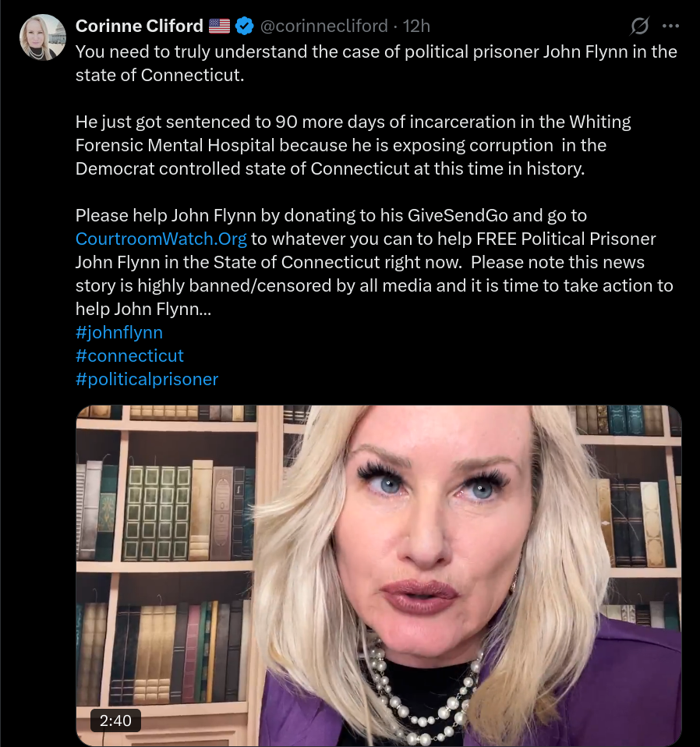Open the Grok explain-post icon
The height and width of the screenshot is (747, 700).
tap(639, 26)
